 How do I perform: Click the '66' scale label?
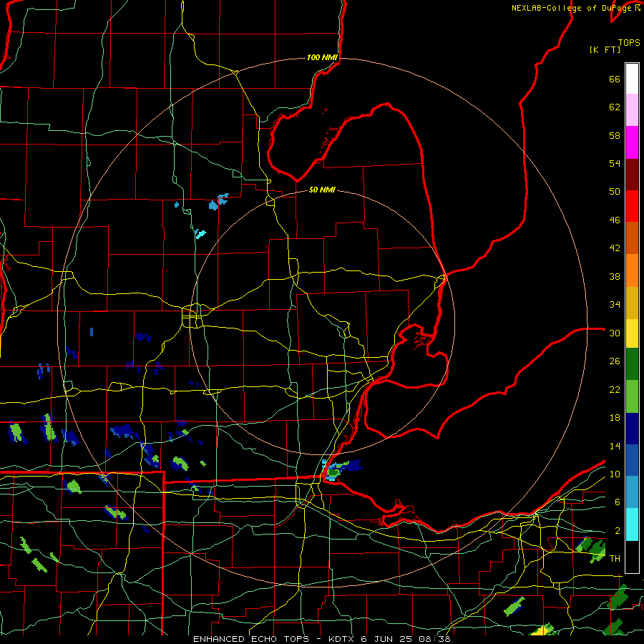(x=615, y=79)
